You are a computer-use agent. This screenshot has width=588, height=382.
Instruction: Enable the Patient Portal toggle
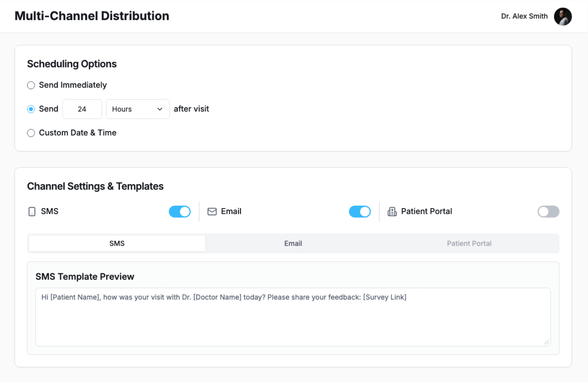tap(548, 212)
